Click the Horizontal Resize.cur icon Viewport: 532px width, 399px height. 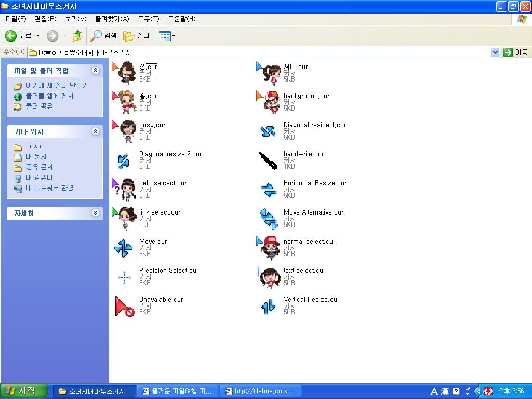point(269,190)
